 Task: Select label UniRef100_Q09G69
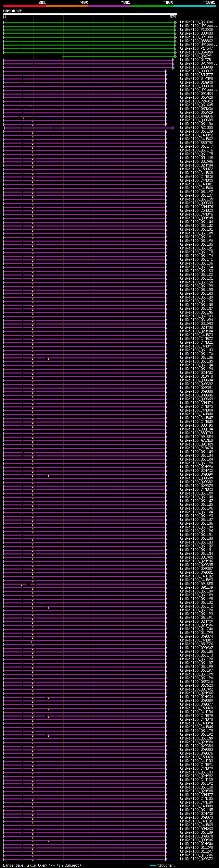click(x=196, y=399)
